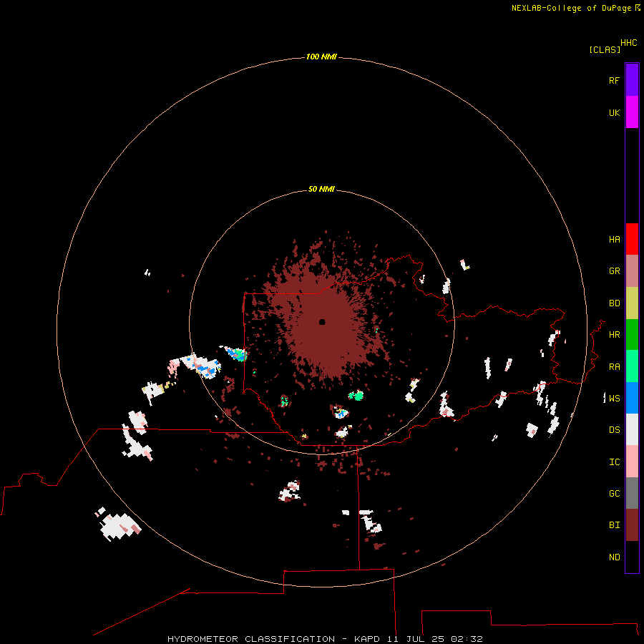Image resolution: width=644 pixels, height=644 pixels.
Task: Select the WS blue legend swatch
Action: click(632, 398)
